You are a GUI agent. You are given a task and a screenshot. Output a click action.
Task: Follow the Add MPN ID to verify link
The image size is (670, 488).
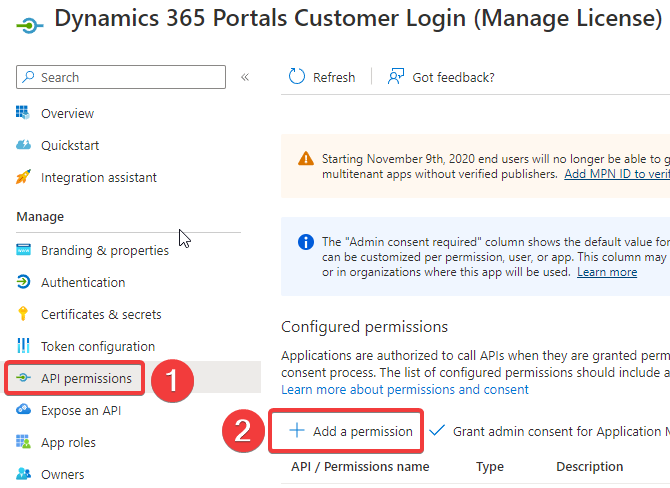pyautogui.click(x=617, y=174)
